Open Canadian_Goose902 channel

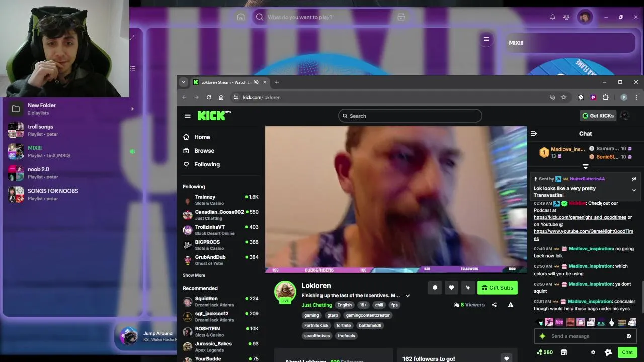pyautogui.click(x=220, y=215)
